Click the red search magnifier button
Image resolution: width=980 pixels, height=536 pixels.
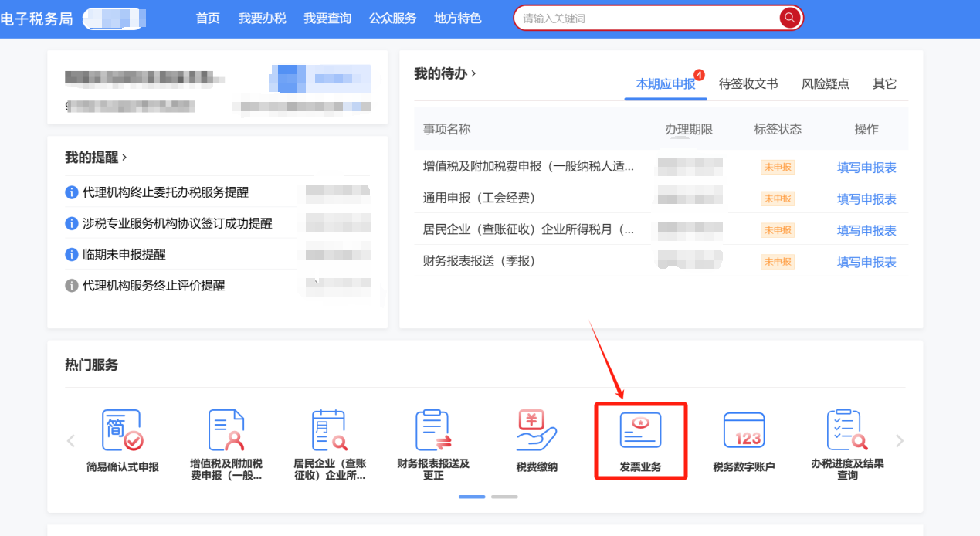[x=789, y=18]
